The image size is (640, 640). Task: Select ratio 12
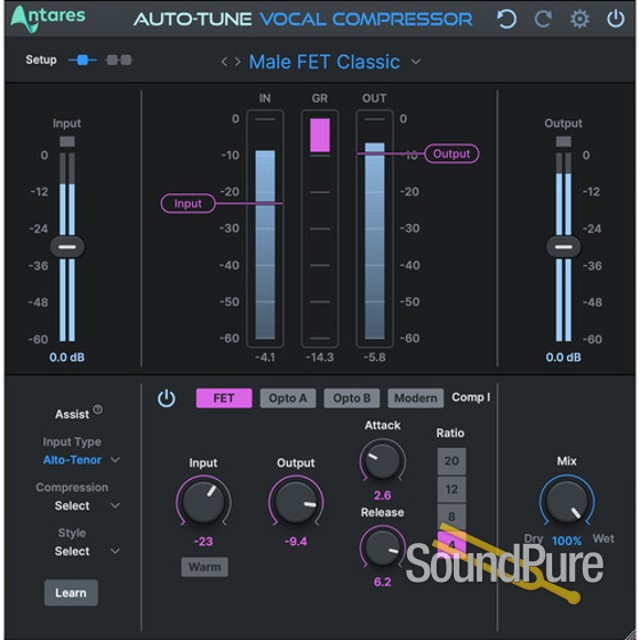[451, 489]
